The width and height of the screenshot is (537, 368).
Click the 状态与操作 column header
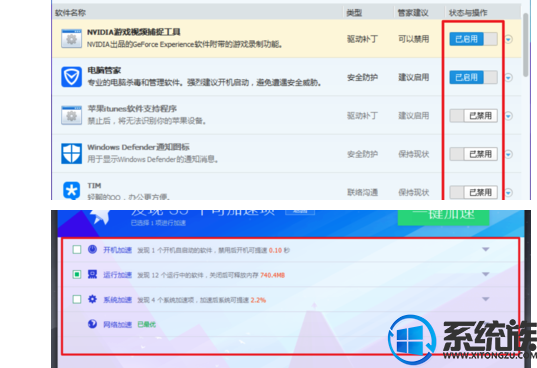click(x=468, y=13)
